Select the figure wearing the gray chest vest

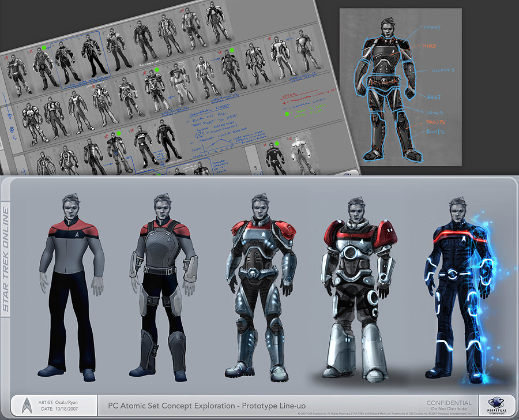[163, 287]
